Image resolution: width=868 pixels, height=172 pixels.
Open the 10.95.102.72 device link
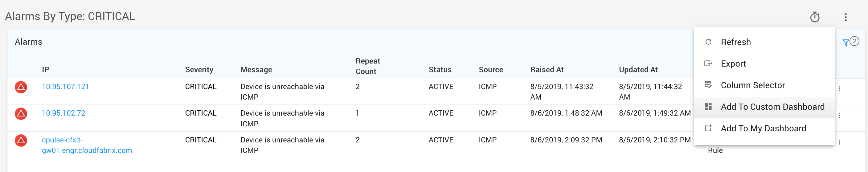pos(63,113)
